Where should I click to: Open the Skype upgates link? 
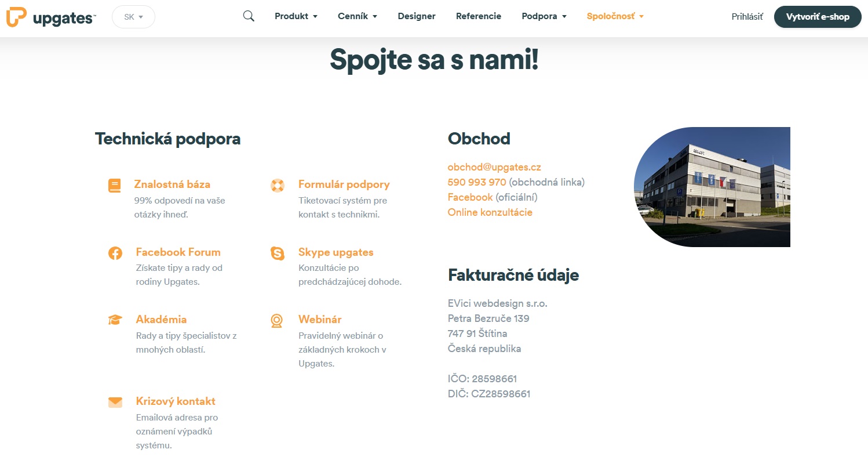[336, 252]
